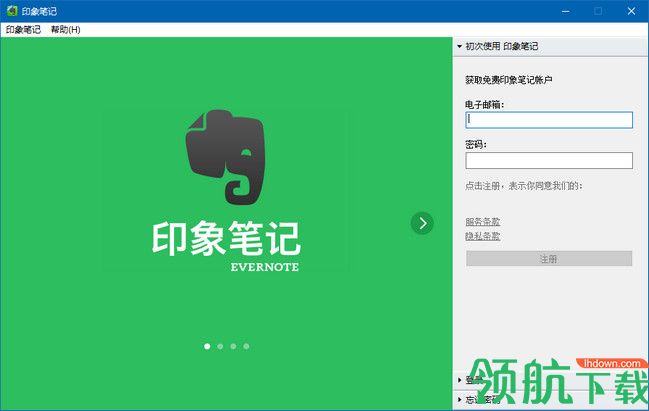Open the 帮助(H) menu

(65, 29)
